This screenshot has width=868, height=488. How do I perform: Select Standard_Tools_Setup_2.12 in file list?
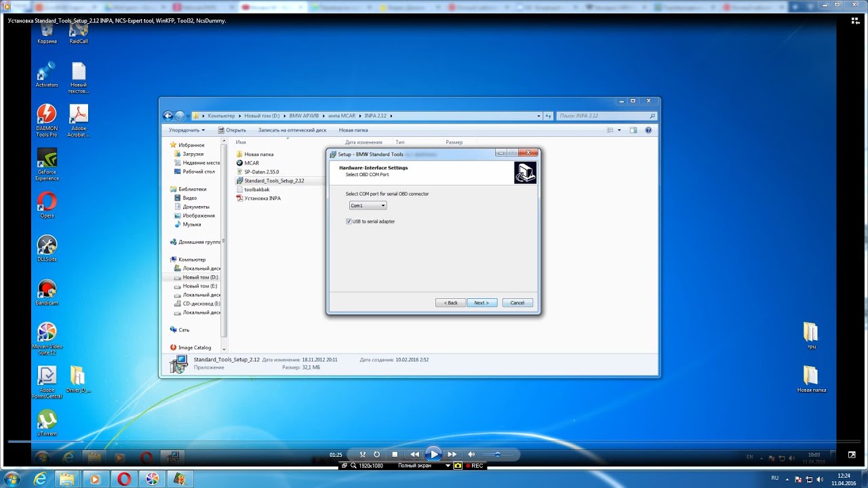(x=270, y=181)
